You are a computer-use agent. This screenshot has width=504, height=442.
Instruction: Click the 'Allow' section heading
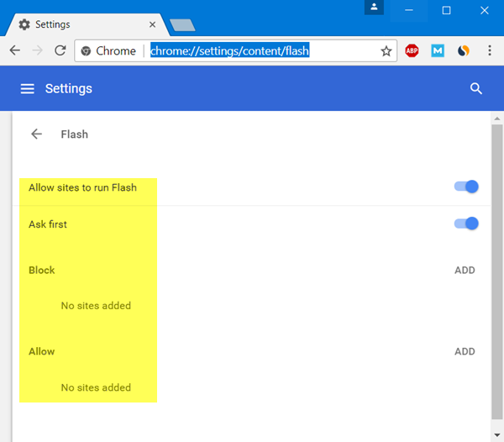42,351
